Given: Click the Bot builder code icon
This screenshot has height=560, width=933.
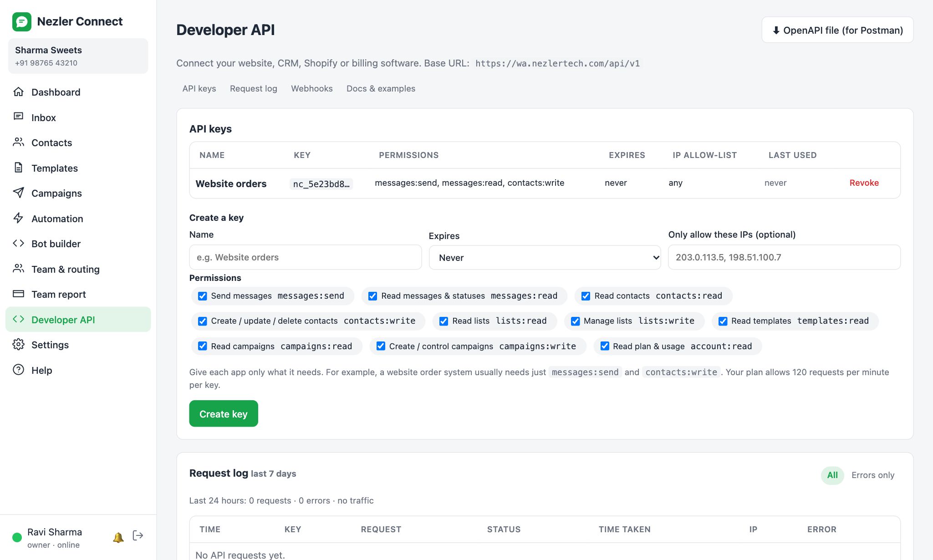Looking at the screenshot, I should (18, 244).
